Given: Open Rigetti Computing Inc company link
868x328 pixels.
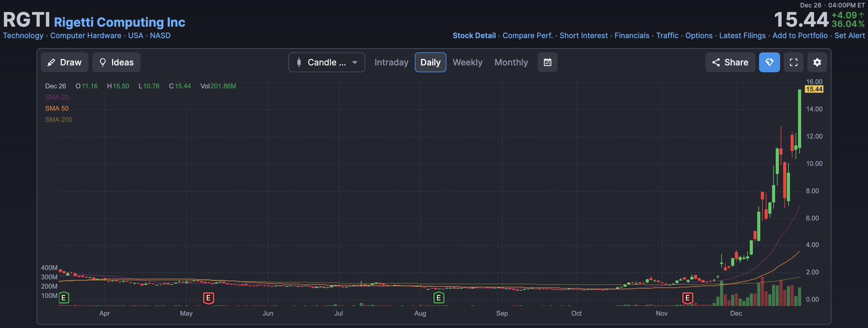Looking at the screenshot, I should 119,22.
